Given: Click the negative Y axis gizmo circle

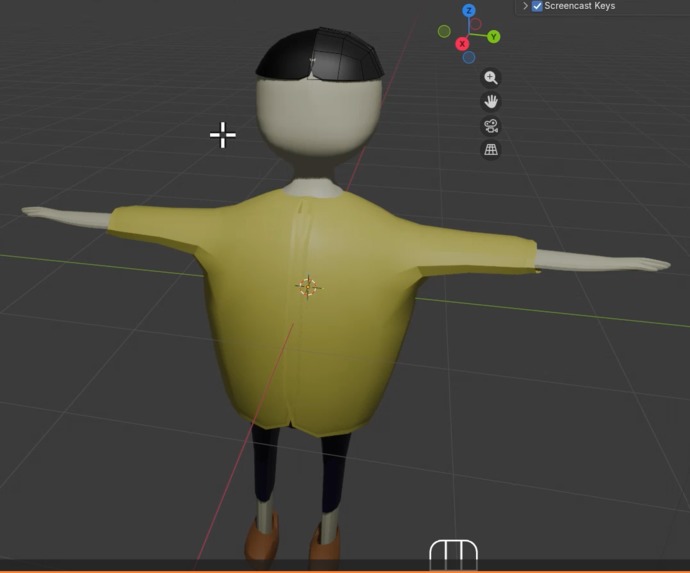Looking at the screenshot, I should tap(444, 31).
